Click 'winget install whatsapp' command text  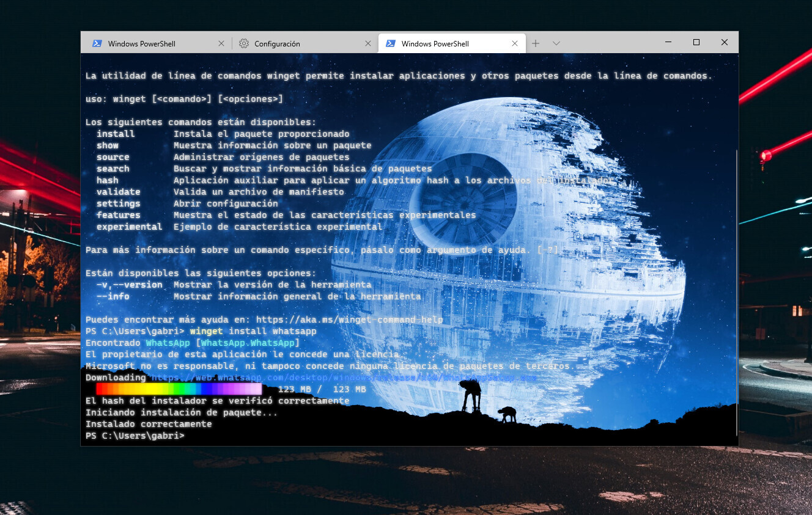(253, 331)
